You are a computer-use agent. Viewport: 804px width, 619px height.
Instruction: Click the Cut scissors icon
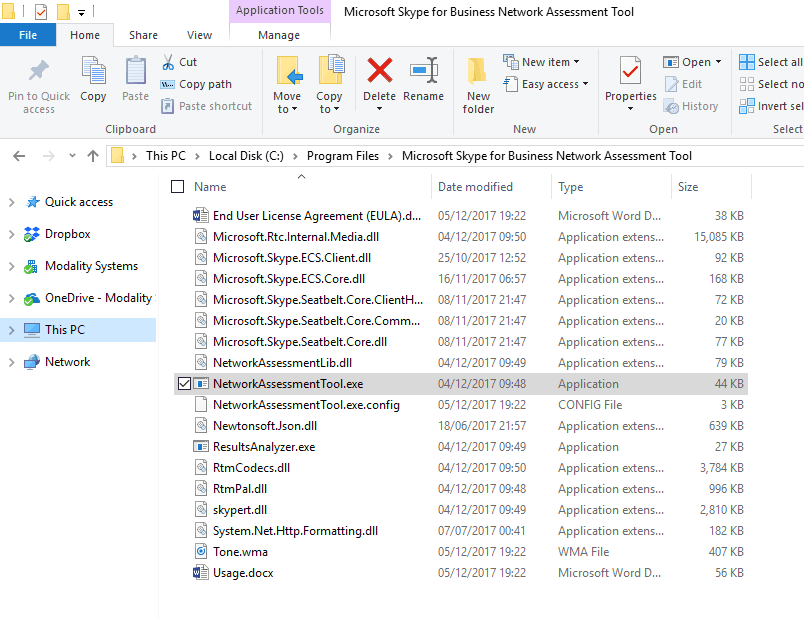(168, 62)
